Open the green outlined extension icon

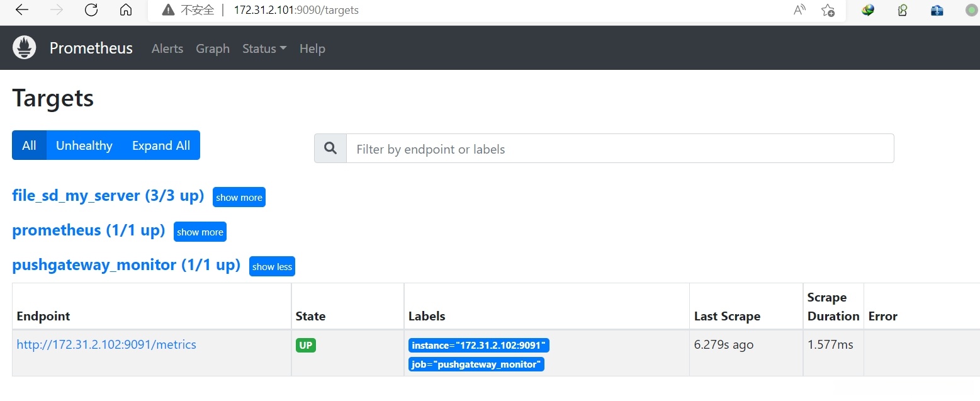[903, 10]
